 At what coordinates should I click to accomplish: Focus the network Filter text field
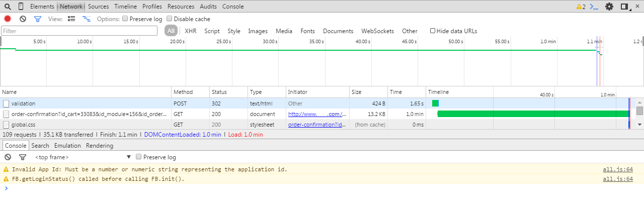(79, 31)
